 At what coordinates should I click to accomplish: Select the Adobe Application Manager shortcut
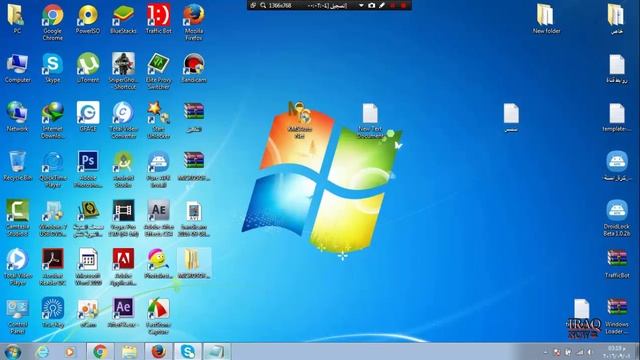click(123, 266)
